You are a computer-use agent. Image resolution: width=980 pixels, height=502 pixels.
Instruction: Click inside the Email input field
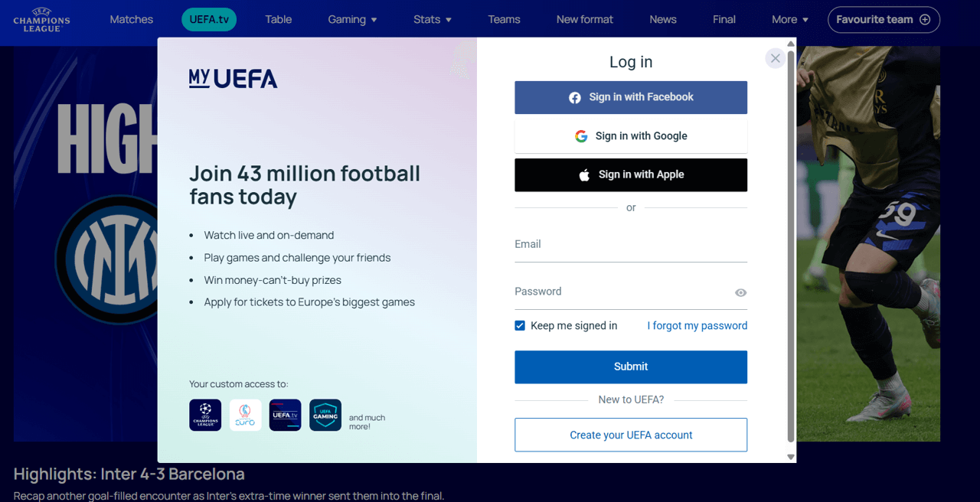[x=630, y=243]
